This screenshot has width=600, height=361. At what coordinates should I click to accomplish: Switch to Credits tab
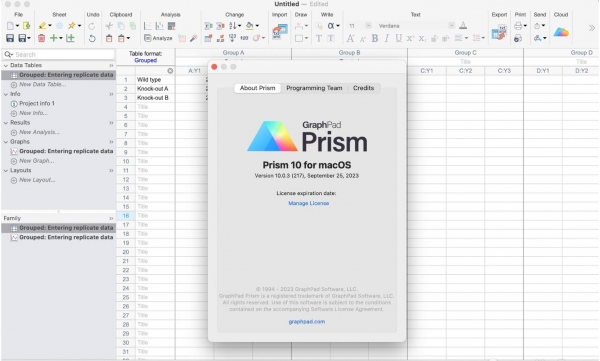(x=364, y=88)
